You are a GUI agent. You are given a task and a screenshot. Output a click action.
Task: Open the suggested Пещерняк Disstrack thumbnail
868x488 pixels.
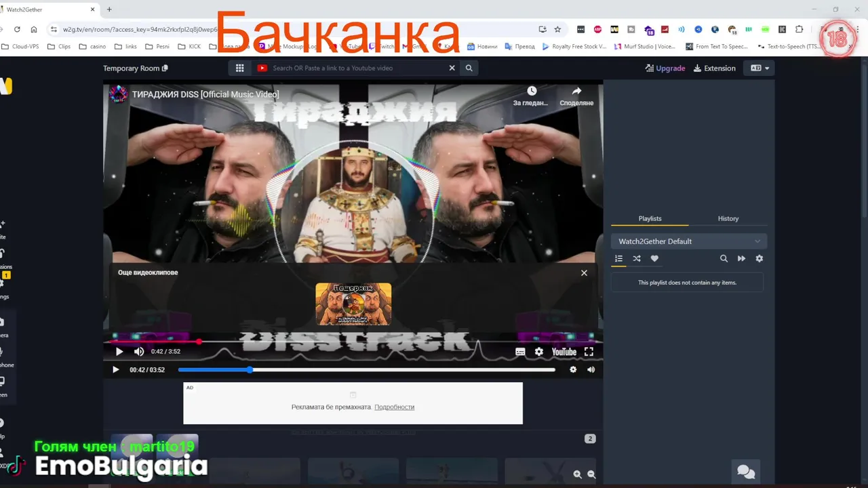[353, 304]
